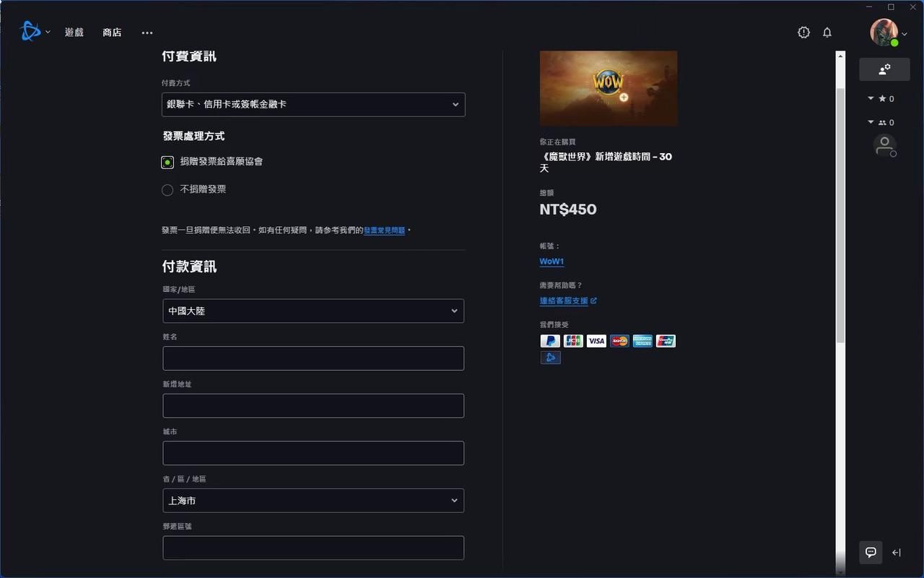Open the chat bubble button
Image resolution: width=924 pixels, height=578 pixels.
pos(871,552)
